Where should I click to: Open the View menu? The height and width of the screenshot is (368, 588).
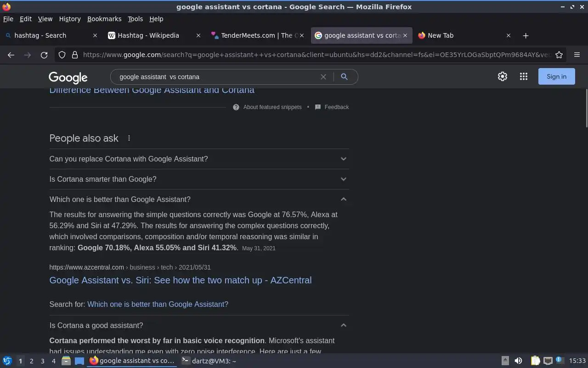click(45, 19)
